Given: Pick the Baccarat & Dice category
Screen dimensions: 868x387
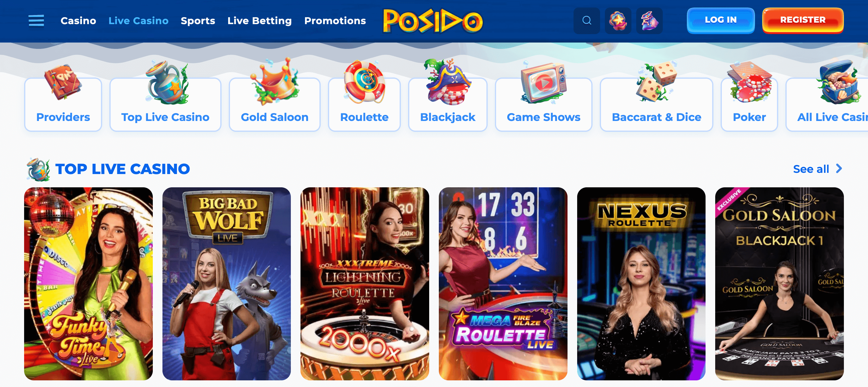Looking at the screenshot, I should [656, 104].
